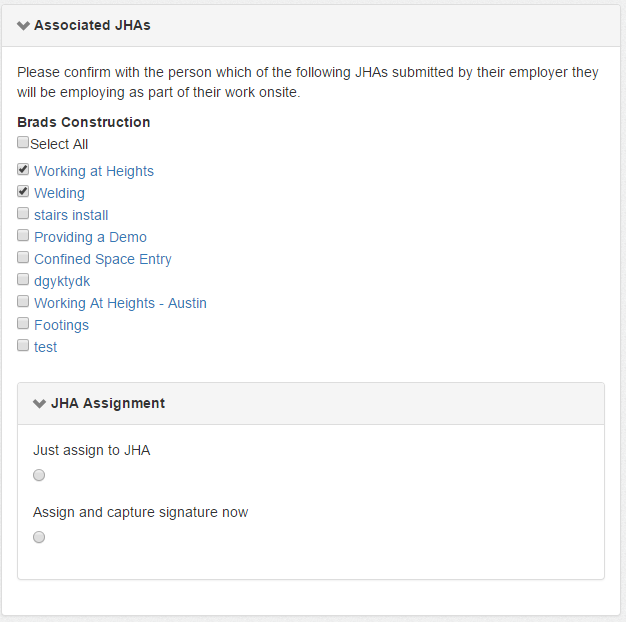Viewport: 626px width, 622px height.
Task: Open the Footings JHA link
Action: (61, 325)
